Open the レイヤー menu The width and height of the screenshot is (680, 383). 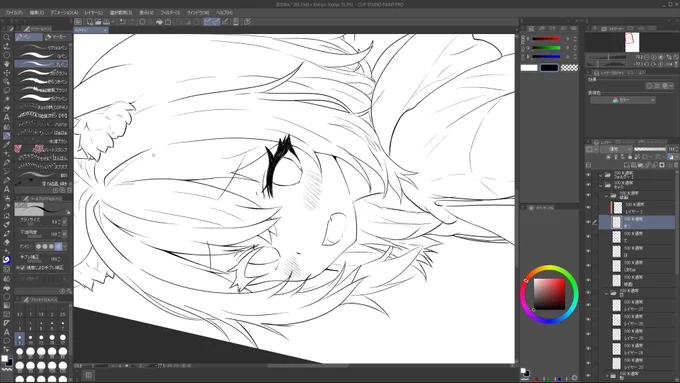tap(94, 13)
